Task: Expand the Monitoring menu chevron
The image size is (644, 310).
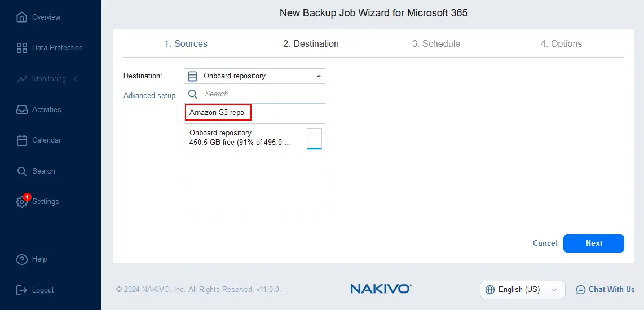Action: pyautogui.click(x=75, y=78)
